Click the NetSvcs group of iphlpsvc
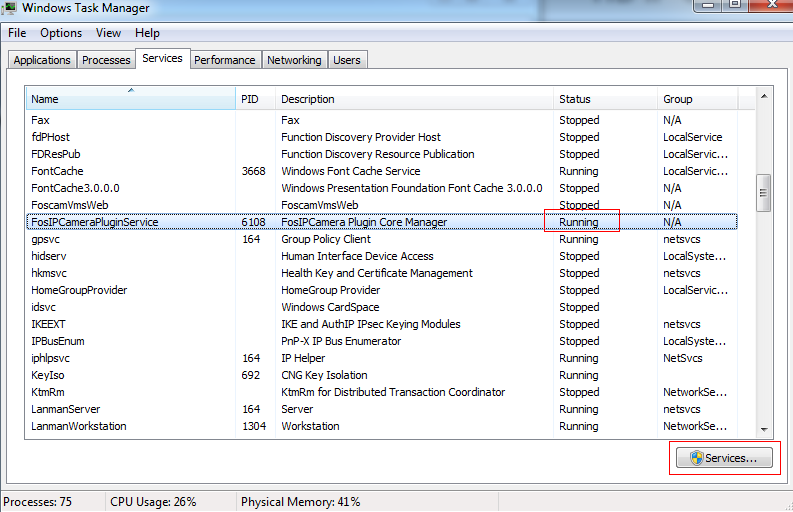793x512 pixels. coord(683,358)
